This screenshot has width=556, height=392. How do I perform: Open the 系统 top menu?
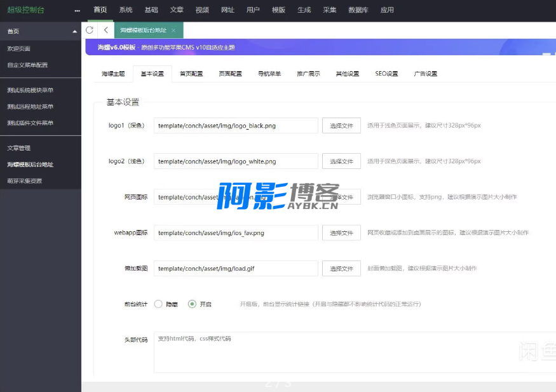pos(126,10)
